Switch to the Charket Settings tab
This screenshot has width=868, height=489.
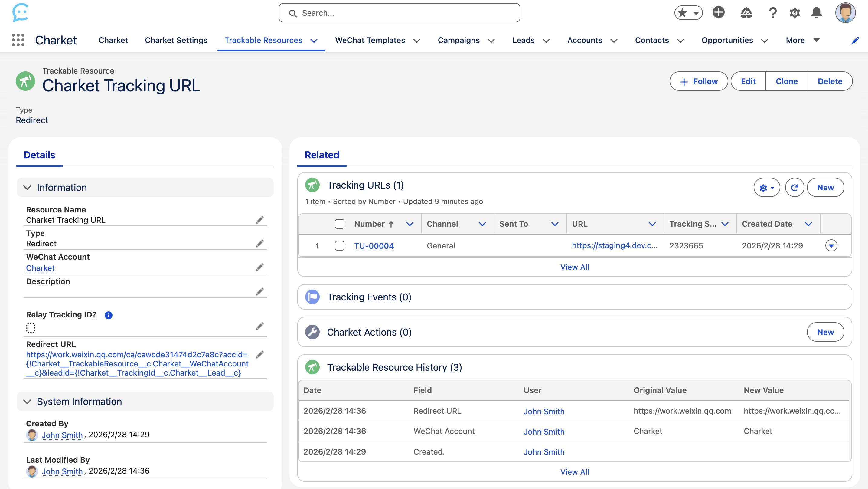point(176,40)
